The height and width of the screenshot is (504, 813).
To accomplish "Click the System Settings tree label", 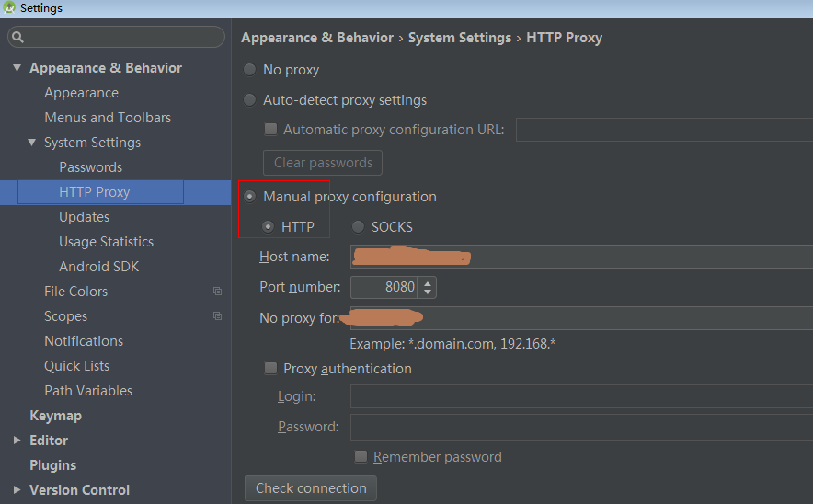I will tap(92, 143).
